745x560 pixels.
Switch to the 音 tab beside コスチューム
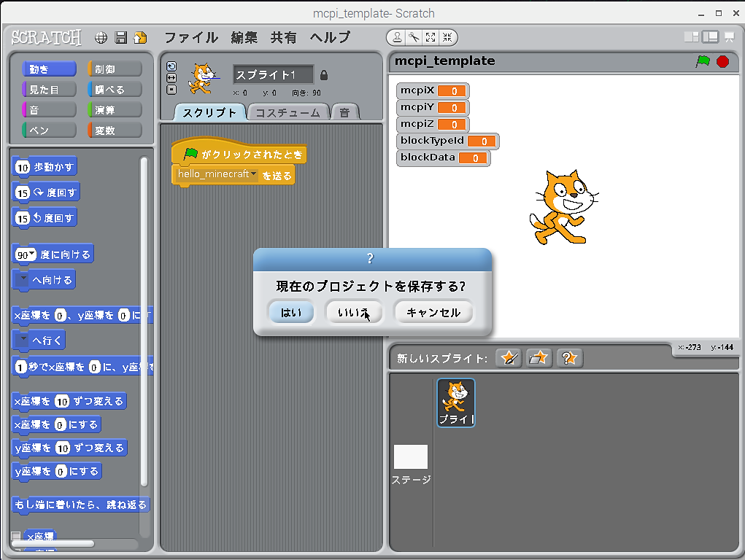(x=344, y=112)
